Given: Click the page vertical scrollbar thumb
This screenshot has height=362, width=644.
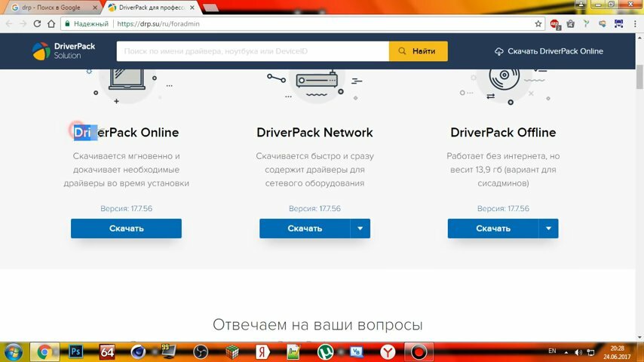Looking at the screenshot, I should pyautogui.click(x=639, y=77).
